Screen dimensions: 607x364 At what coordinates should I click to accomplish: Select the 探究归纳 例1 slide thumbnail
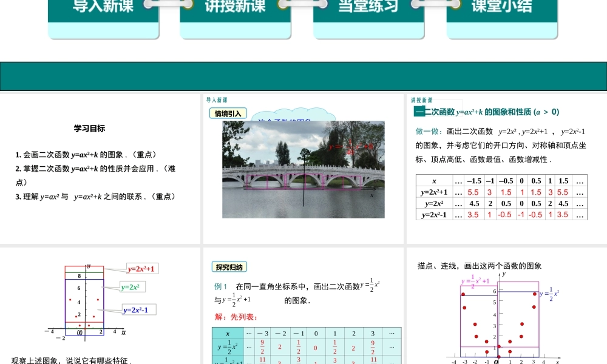pos(303,306)
